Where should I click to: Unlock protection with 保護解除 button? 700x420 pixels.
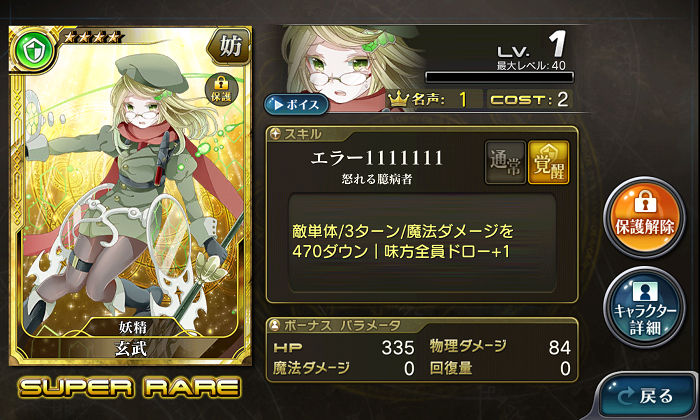point(645,217)
